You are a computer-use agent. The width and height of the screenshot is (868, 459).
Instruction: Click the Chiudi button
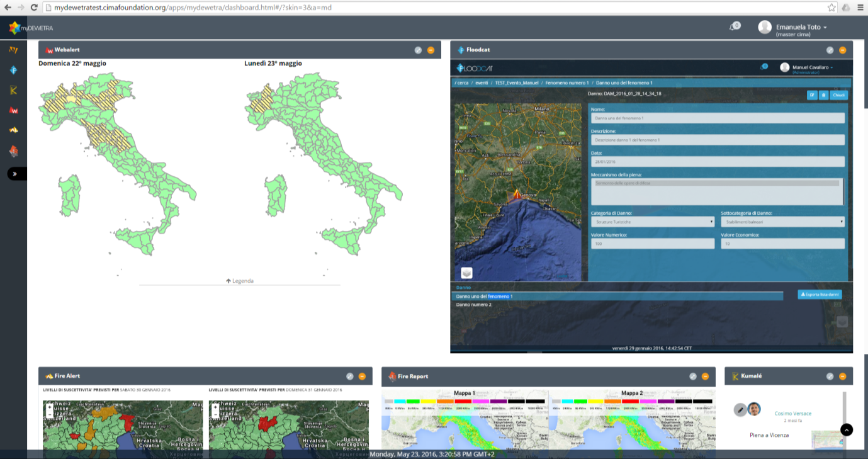[839, 95]
